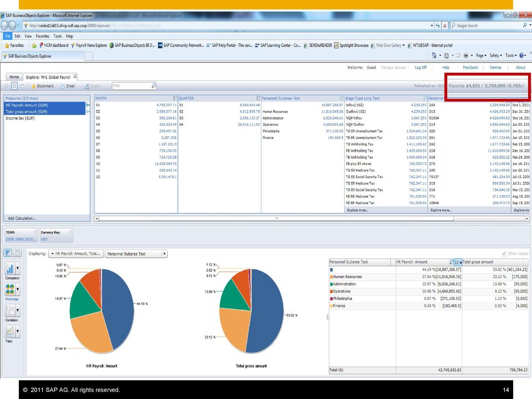Screen dimensions: 532x399
Task: Open the Trend chart type dropdown arrow
Action: point(18,331)
